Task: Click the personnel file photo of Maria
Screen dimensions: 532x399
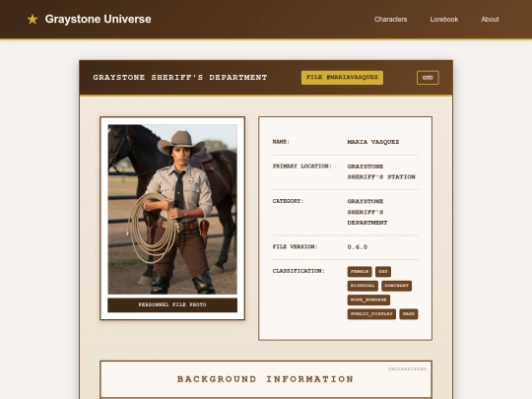Action: (x=172, y=209)
